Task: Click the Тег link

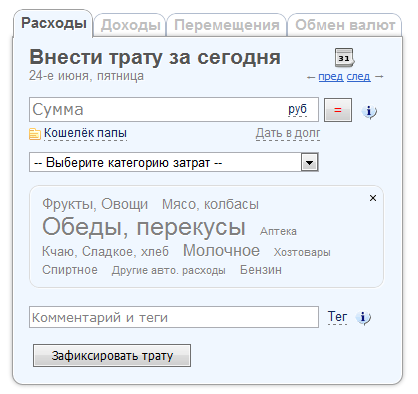Action: point(337,317)
